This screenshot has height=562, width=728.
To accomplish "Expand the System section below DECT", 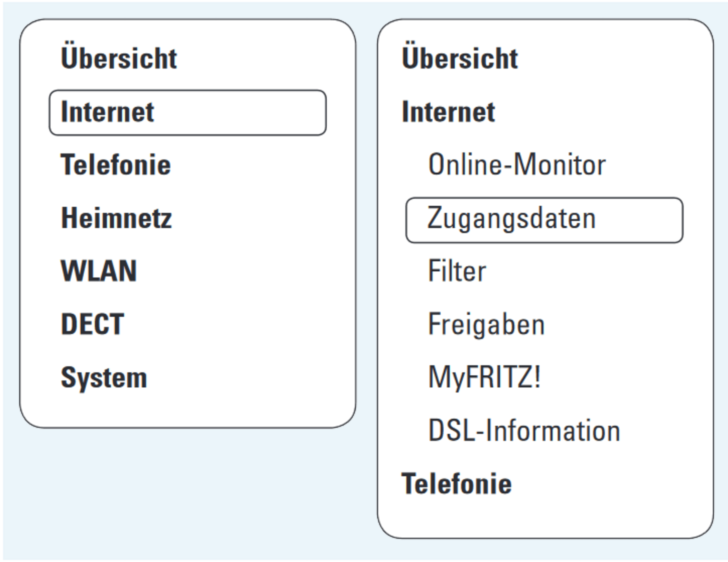I will tap(104, 378).
